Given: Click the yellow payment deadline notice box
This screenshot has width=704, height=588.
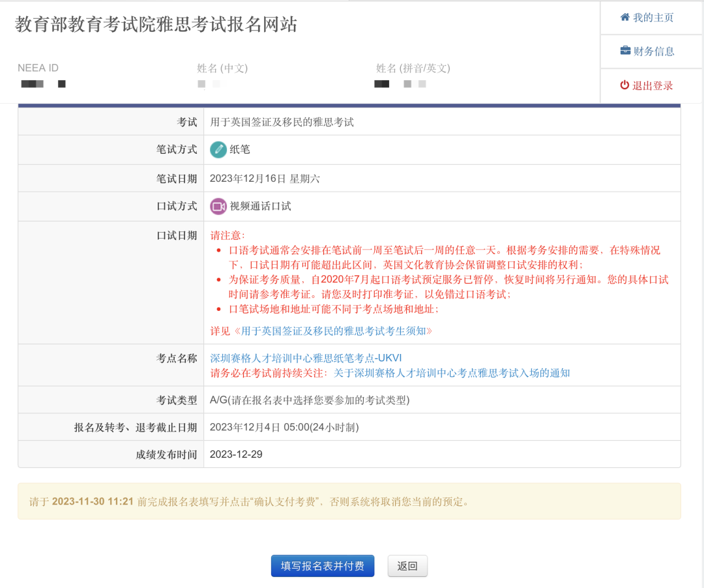Looking at the screenshot, I should pyautogui.click(x=349, y=501).
